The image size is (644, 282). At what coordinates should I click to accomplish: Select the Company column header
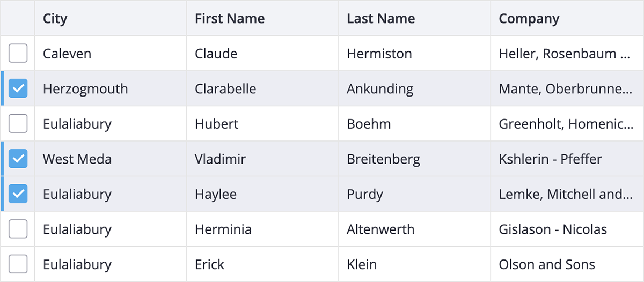(x=567, y=18)
